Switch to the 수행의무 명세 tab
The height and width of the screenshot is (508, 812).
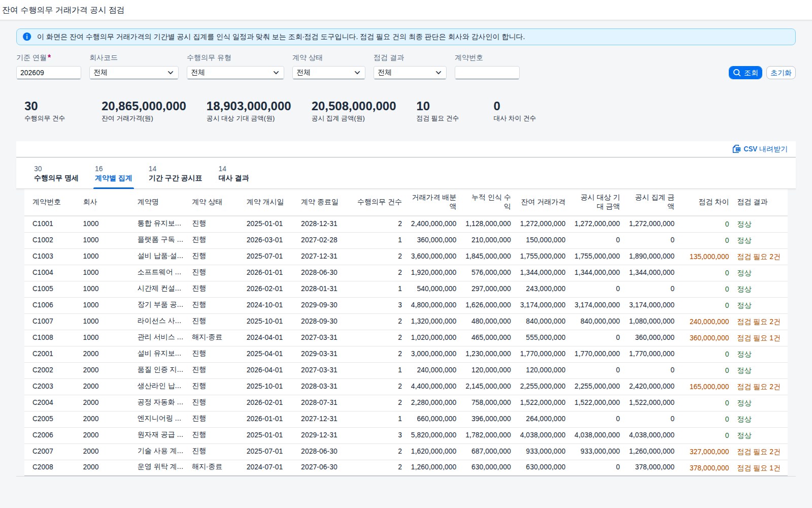[56, 174]
